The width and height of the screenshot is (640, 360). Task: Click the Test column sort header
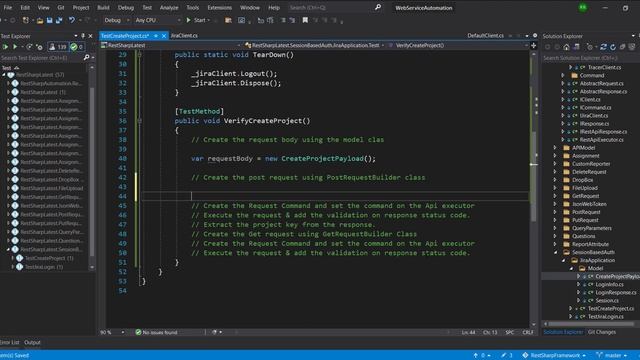click(x=10, y=68)
